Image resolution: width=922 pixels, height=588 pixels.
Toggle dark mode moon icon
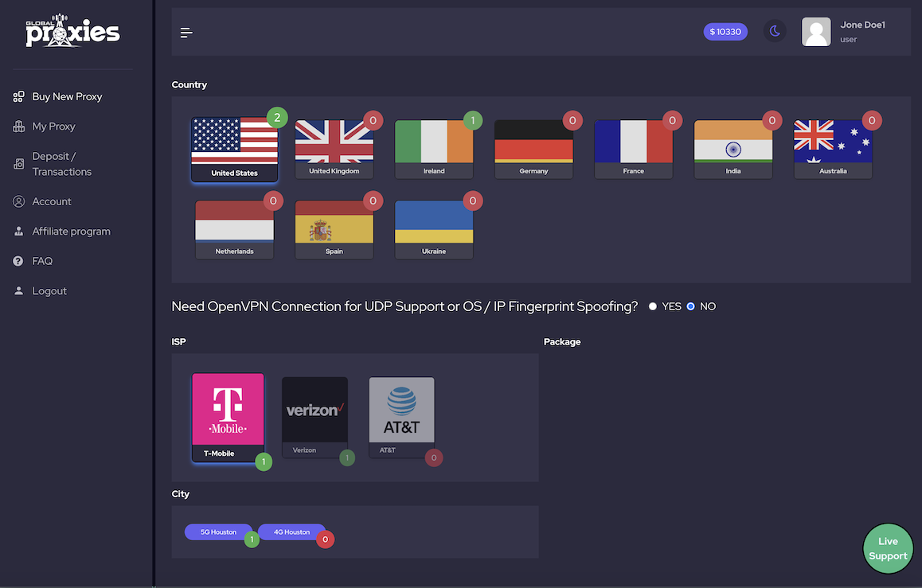pos(775,31)
